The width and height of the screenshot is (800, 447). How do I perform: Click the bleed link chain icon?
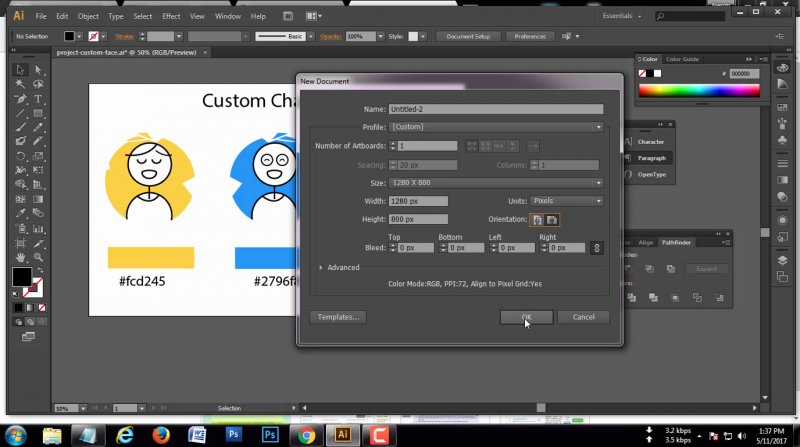pos(597,248)
